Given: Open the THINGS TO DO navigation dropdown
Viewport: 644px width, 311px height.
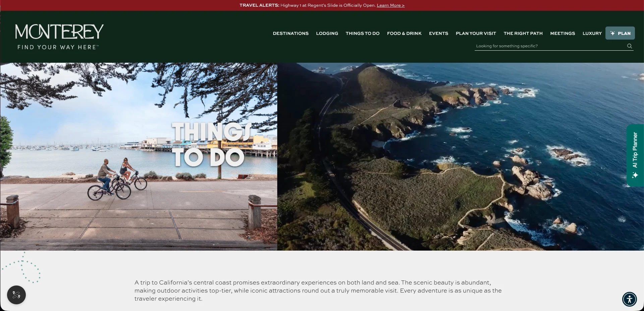Looking at the screenshot, I should (362, 33).
